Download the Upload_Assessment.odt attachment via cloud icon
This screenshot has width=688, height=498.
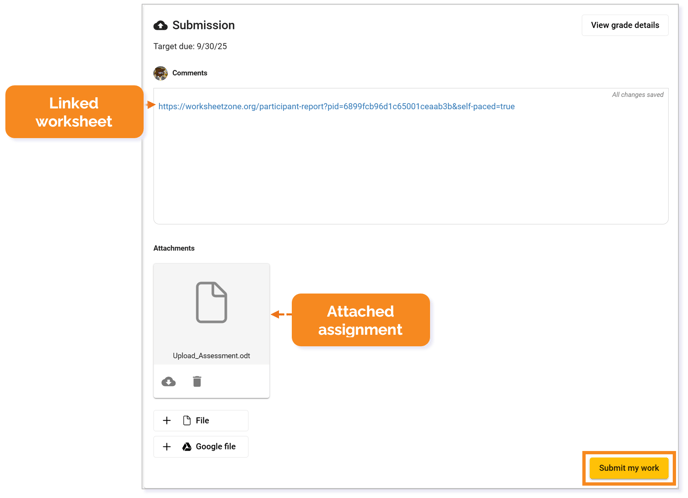[168, 382]
